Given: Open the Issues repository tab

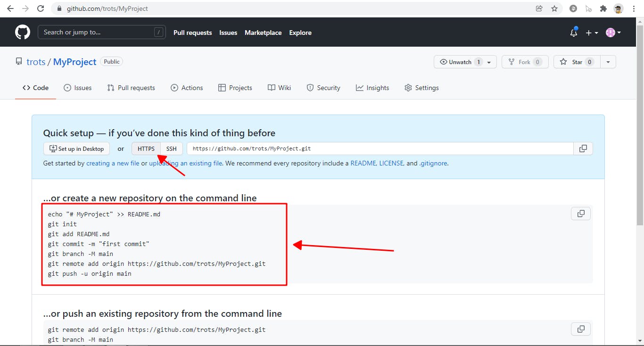Looking at the screenshot, I should coord(78,88).
